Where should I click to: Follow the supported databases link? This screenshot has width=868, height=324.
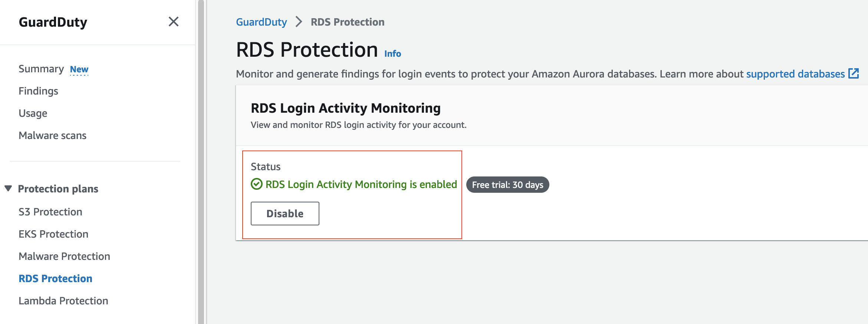795,74
